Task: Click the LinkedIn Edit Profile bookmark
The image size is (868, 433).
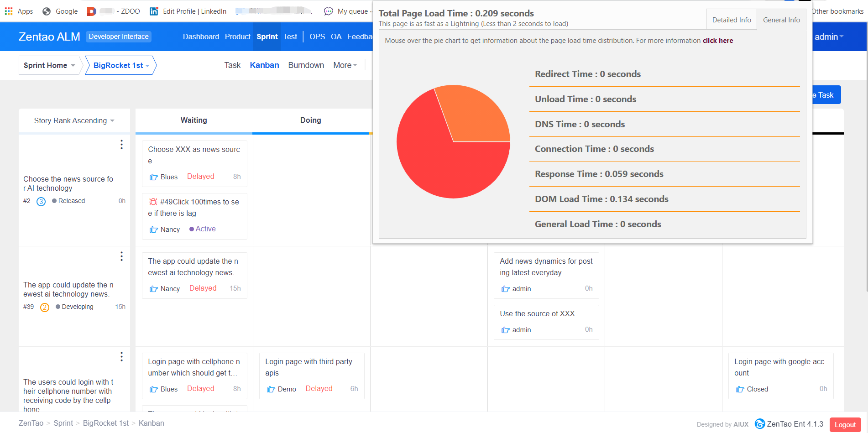Action: pyautogui.click(x=188, y=11)
